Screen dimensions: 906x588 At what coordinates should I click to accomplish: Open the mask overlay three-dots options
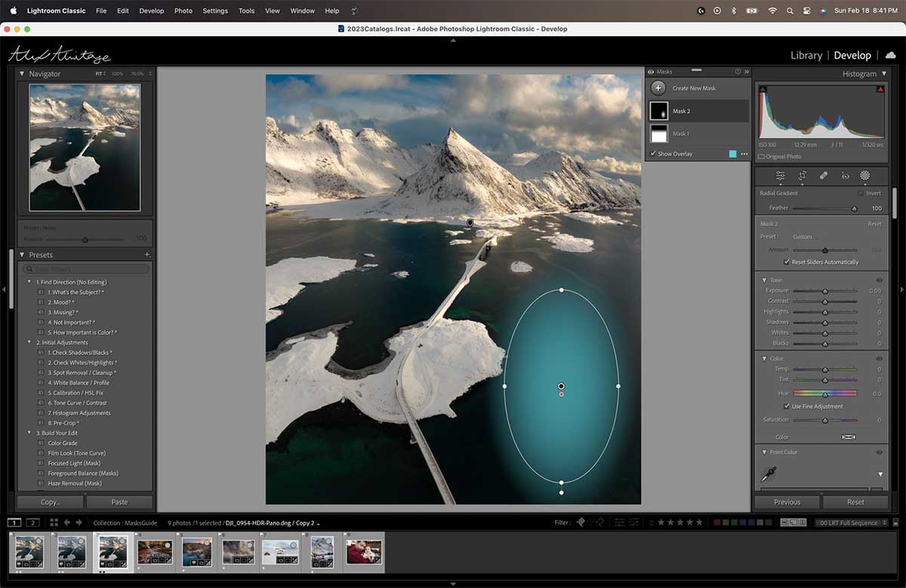click(x=744, y=154)
